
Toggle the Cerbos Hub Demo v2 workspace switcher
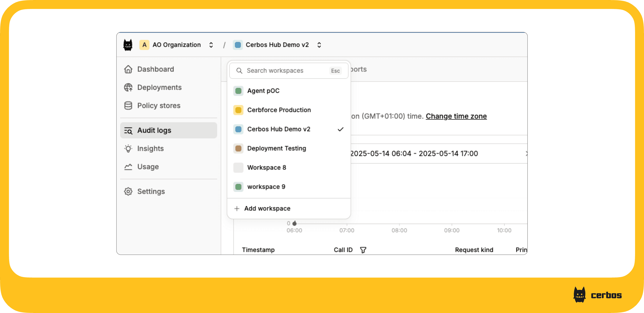coord(319,45)
